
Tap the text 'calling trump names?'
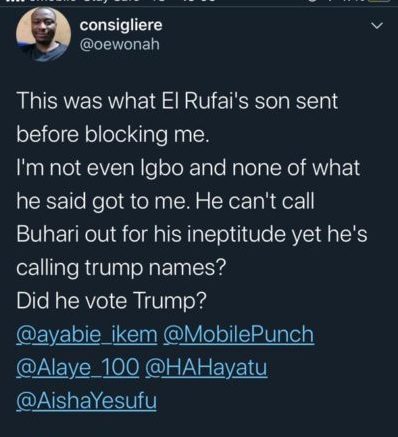coord(121,268)
